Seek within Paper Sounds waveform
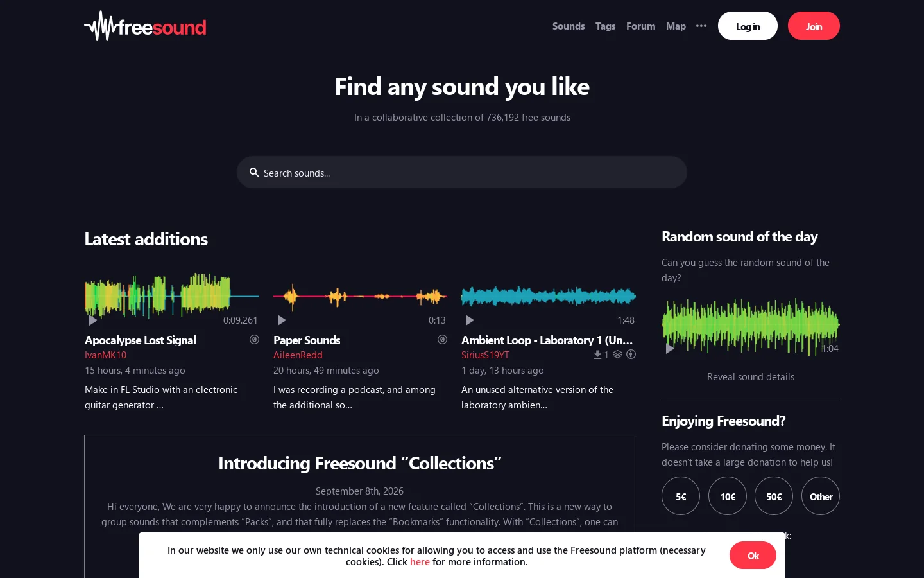The height and width of the screenshot is (578, 924). click(361, 296)
